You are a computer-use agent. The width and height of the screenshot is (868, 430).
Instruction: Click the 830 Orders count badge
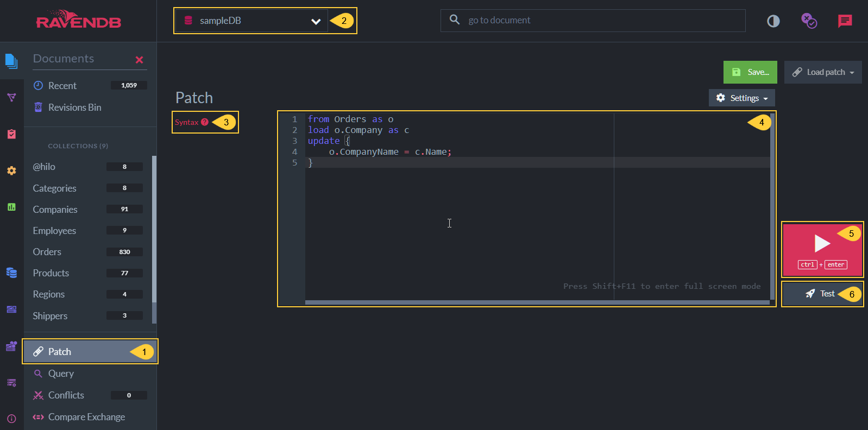click(124, 252)
